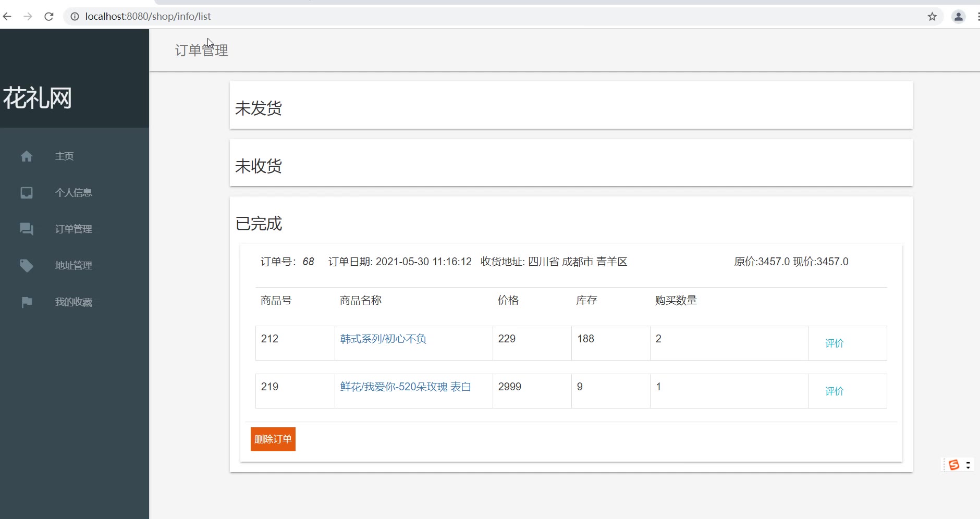Click 评价 for the 520朵玫瑰 product

coord(834,391)
